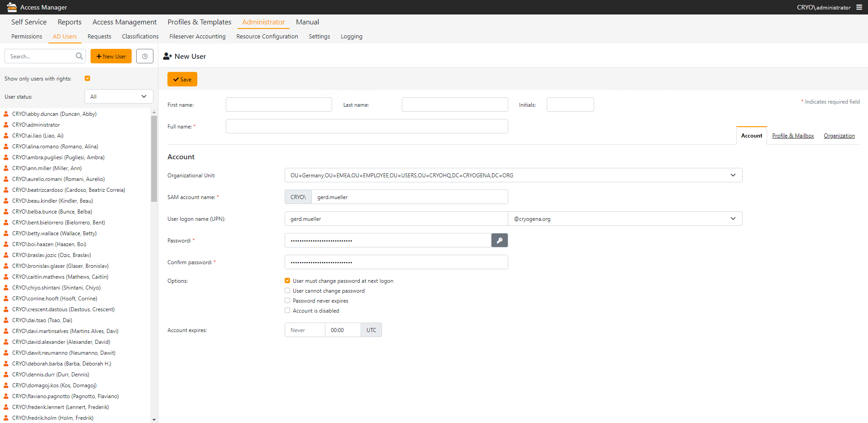
Task: Expand the UPN domain suffix dropdown
Action: pyautogui.click(x=625, y=219)
